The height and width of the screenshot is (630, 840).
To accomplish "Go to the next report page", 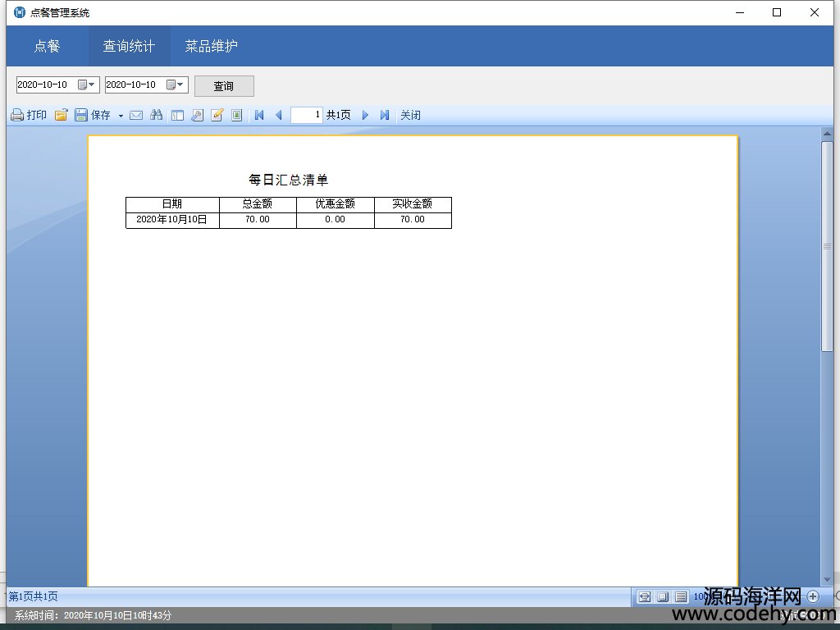I will [366, 116].
